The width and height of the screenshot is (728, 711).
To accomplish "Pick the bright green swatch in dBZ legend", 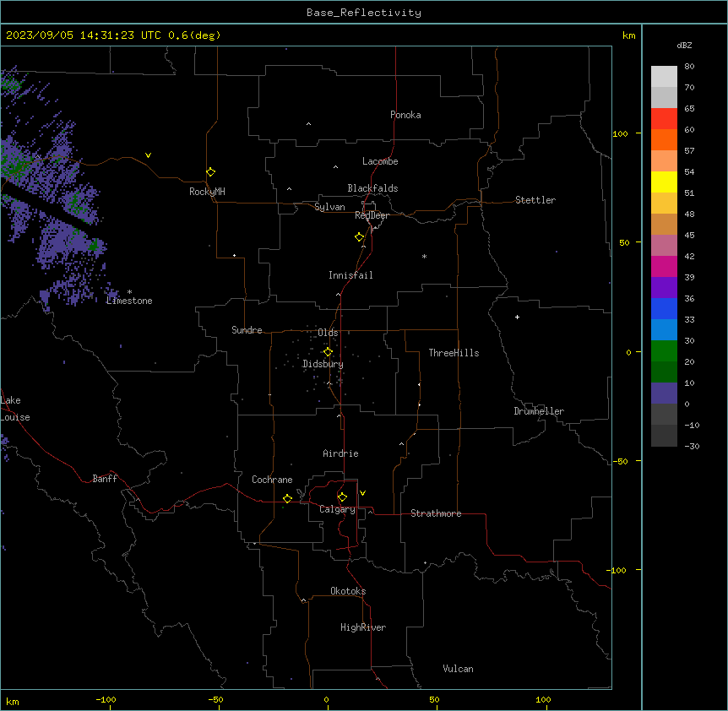I will (x=664, y=351).
